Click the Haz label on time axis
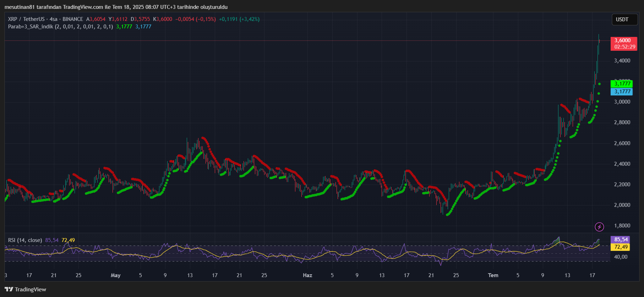 307,275
